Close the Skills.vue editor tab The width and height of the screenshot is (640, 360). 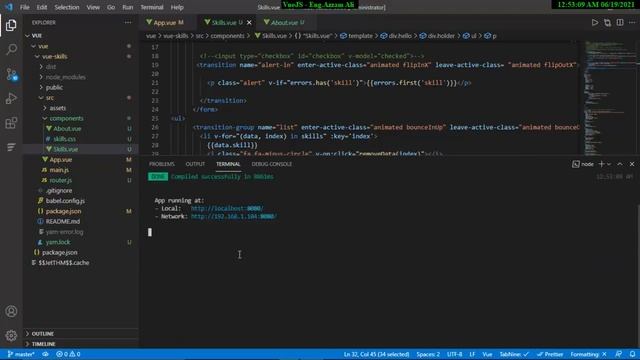[249, 22]
